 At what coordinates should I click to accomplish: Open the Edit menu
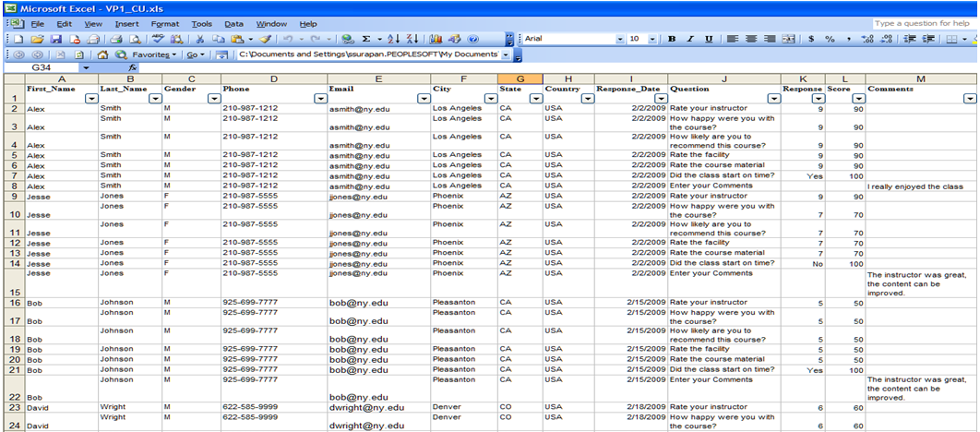tap(65, 24)
